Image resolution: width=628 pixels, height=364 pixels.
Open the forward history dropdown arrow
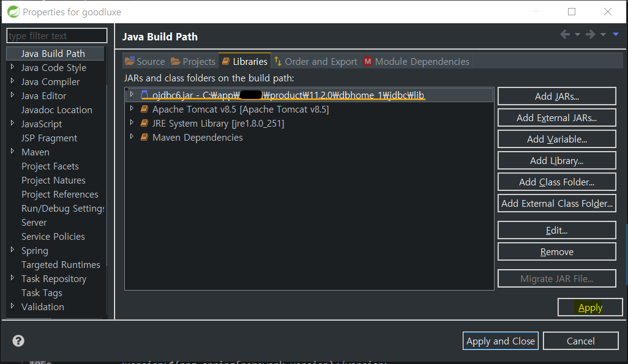pos(603,34)
